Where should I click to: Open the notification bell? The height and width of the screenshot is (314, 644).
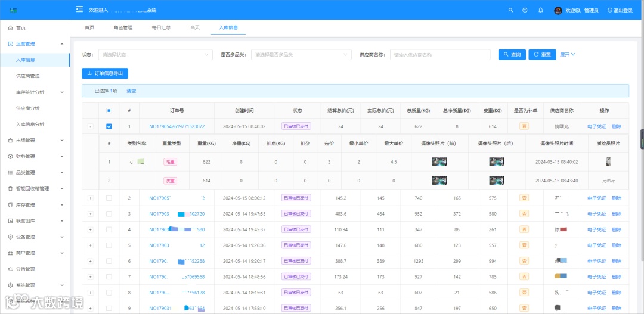pyautogui.click(x=540, y=10)
